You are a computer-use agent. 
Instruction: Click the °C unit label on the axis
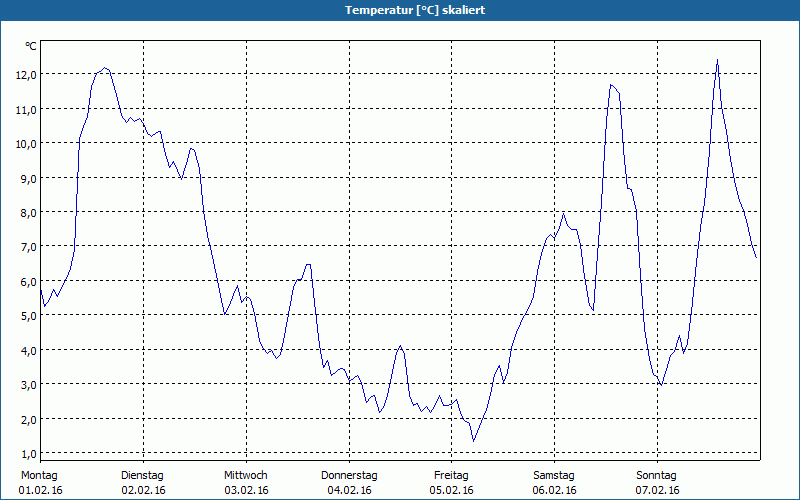[x=31, y=46]
